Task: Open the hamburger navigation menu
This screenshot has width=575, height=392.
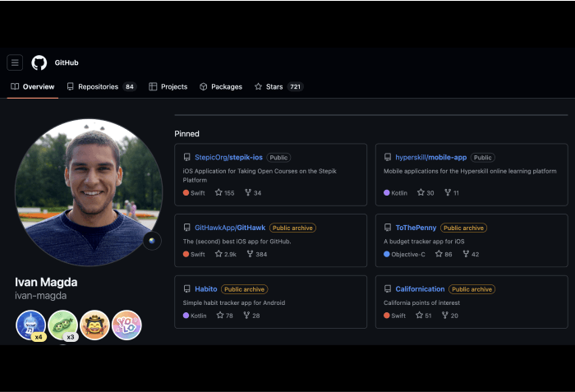Action: 15,62
